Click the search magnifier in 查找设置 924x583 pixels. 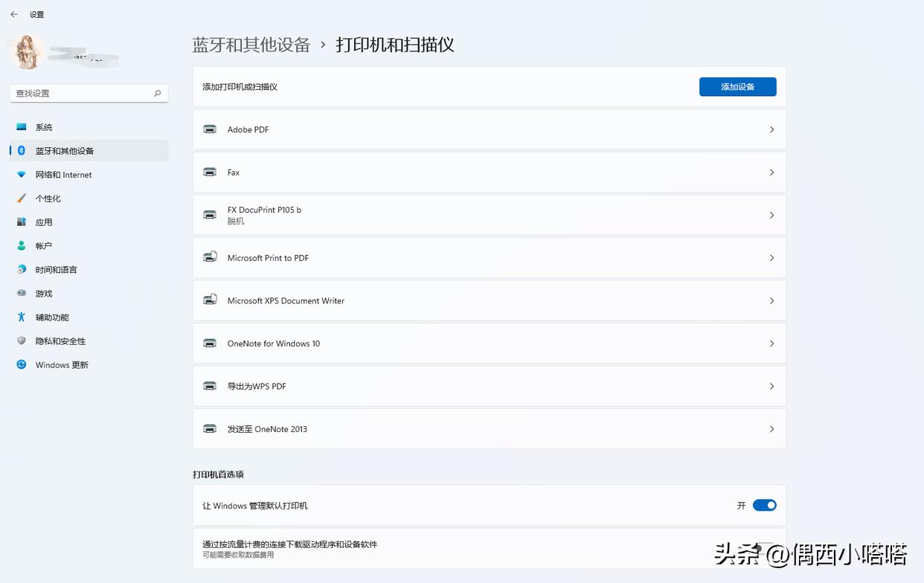tap(157, 93)
